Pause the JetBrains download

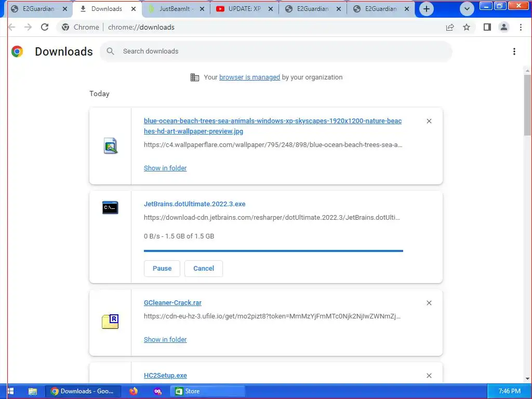162,269
